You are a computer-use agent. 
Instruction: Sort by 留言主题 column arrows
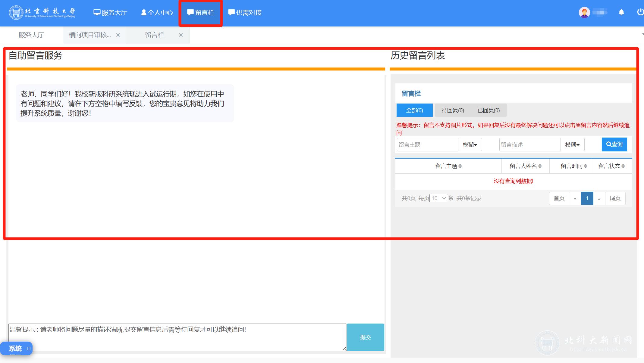click(x=460, y=166)
